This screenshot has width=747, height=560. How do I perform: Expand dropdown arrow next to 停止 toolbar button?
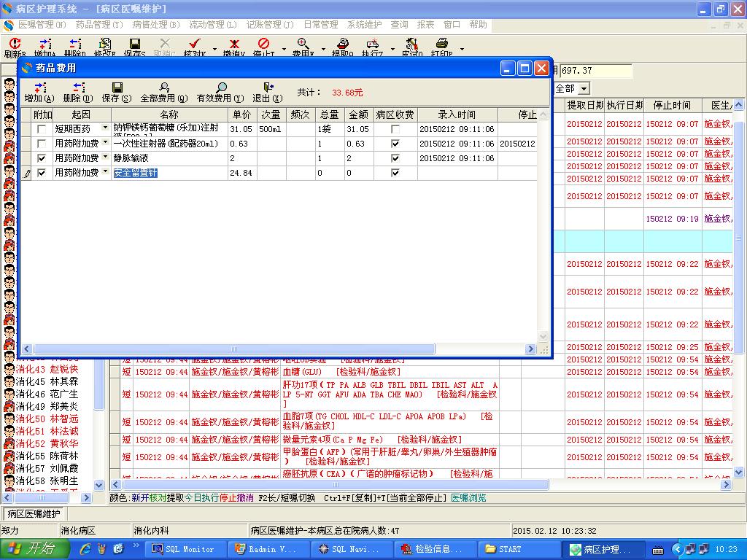pyautogui.click(x=284, y=49)
